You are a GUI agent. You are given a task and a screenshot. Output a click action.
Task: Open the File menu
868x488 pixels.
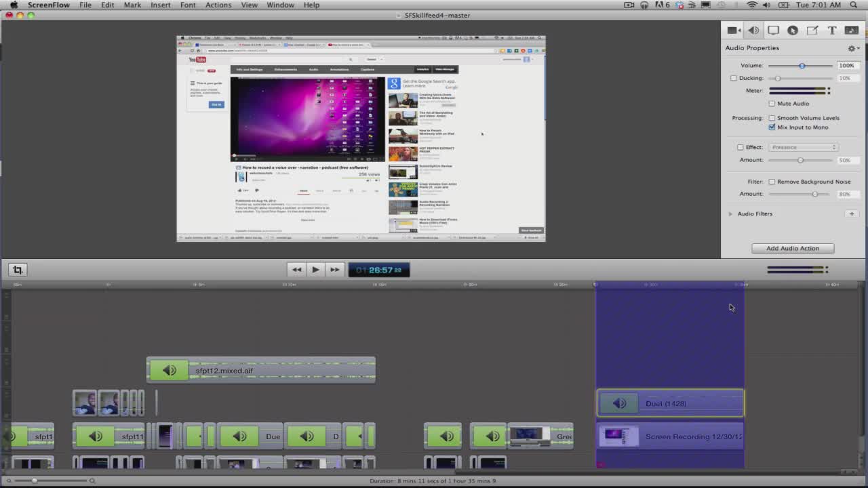click(x=85, y=5)
